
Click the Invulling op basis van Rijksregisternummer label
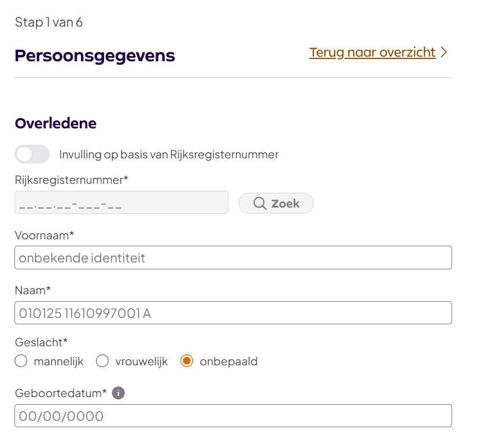169,154
